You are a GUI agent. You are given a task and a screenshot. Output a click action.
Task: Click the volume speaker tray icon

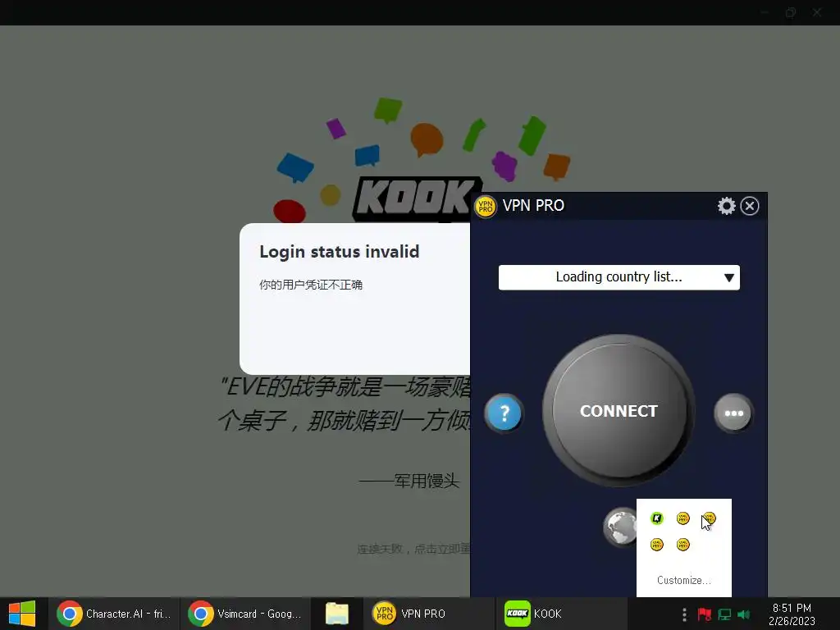[x=743, y=614]
